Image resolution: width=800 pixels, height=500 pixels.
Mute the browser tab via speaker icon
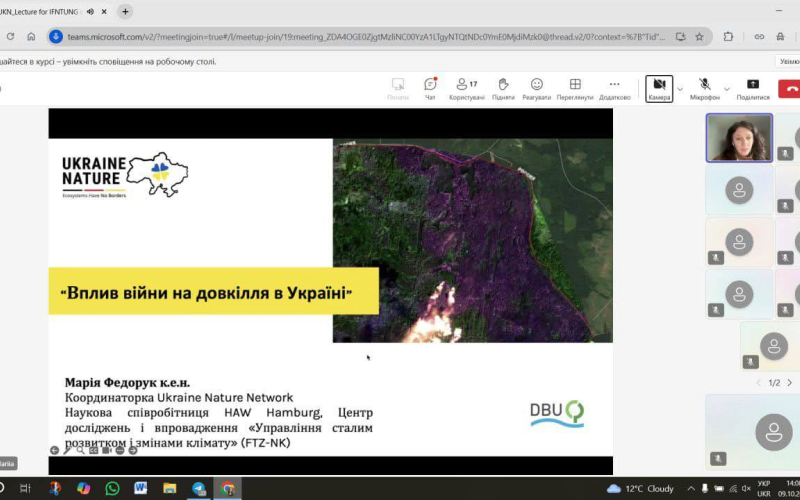(91, 12)
